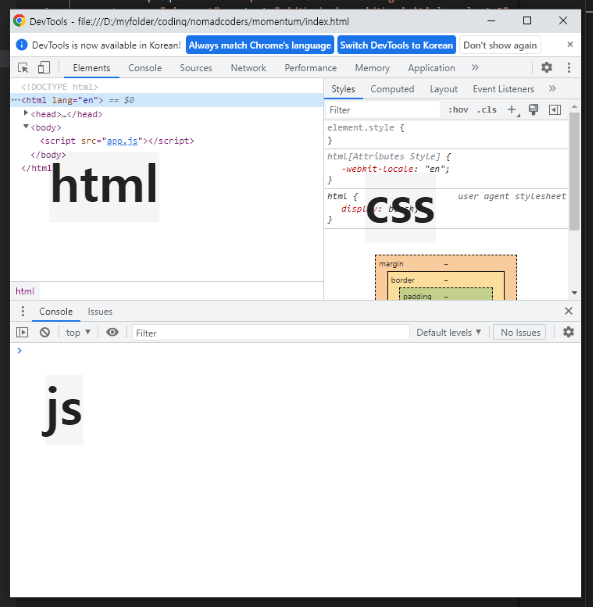The height and width of the screenshot is (607, 593).
Task: Click Always match Chrome's language button
Action: pos(260,45)
